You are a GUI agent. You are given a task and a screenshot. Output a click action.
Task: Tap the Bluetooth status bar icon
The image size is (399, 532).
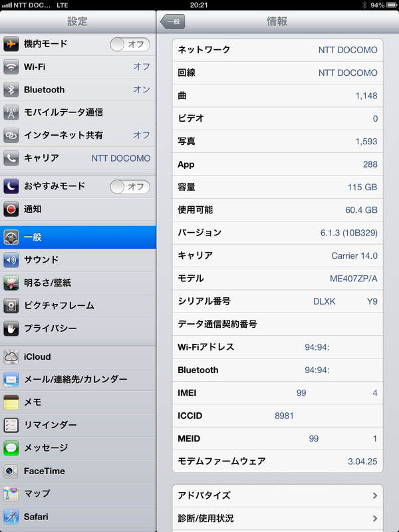tap(364, 5)
